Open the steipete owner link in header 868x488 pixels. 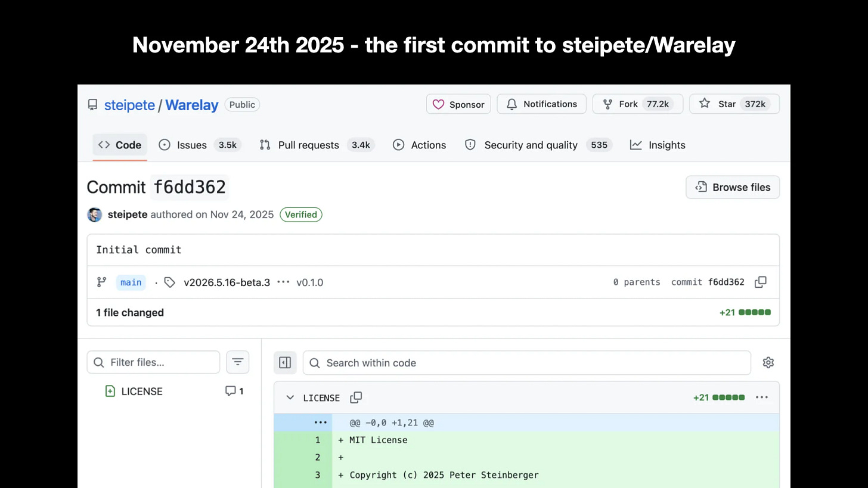[129, 105]
